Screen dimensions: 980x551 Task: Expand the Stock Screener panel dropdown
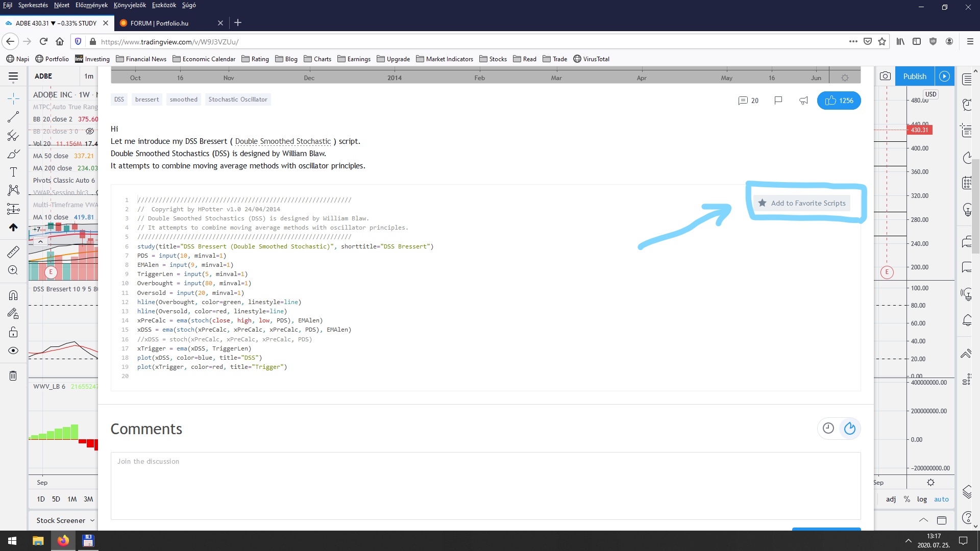pyautogui.click(x=92, y=520)
